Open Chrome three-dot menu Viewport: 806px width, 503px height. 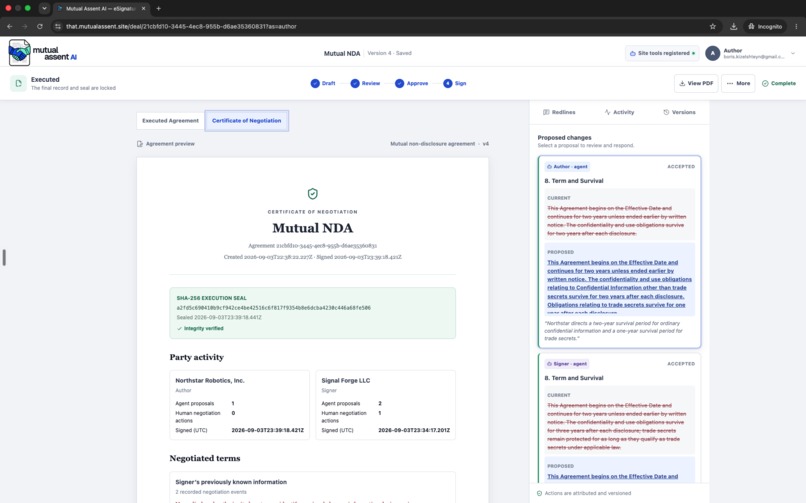[796, 26]
